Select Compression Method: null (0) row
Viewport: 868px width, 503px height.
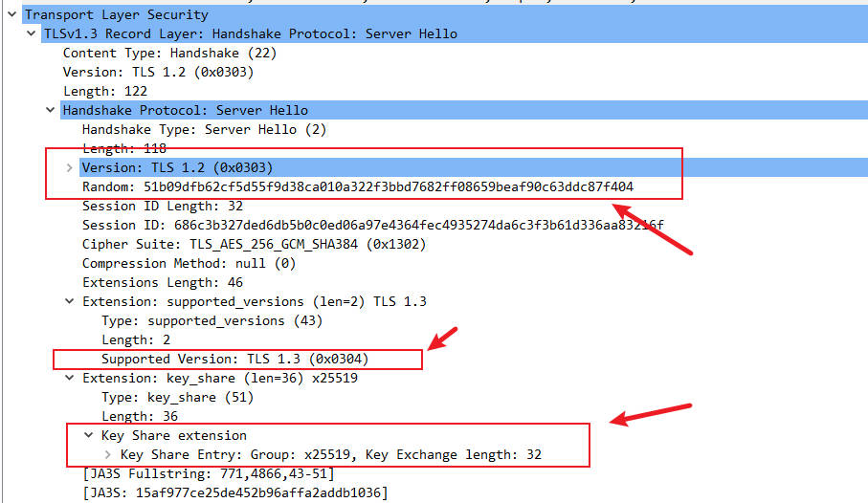point(189,263)
